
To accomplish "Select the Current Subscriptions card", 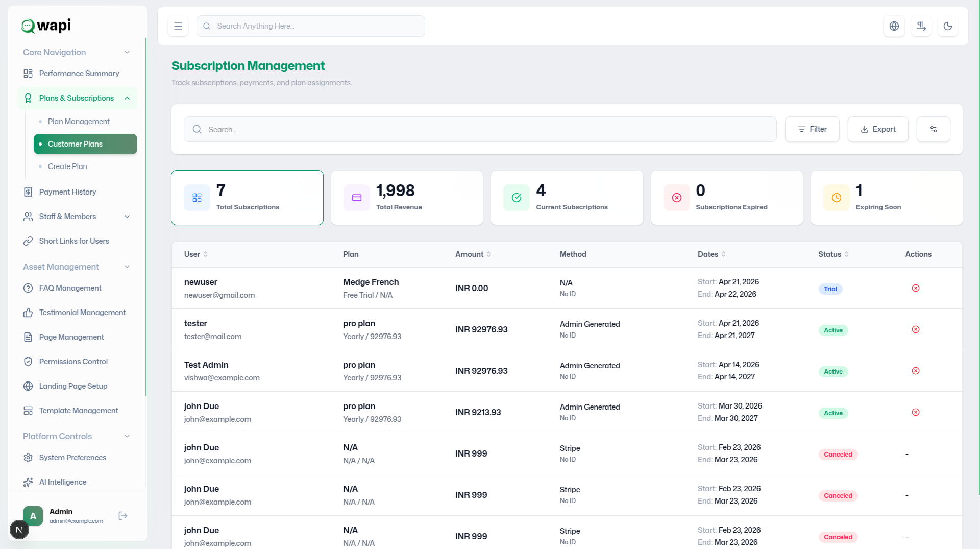I will pos(567,198).
